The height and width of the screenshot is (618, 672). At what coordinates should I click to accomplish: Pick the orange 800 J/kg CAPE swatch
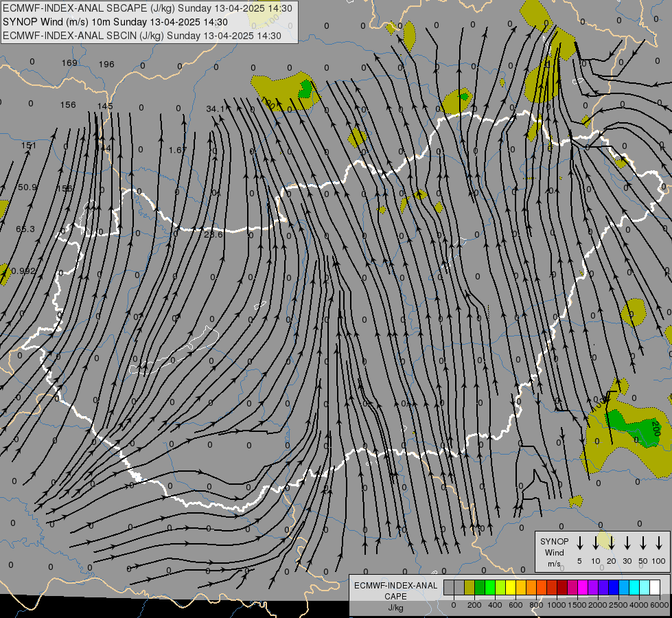click(531, 587)
